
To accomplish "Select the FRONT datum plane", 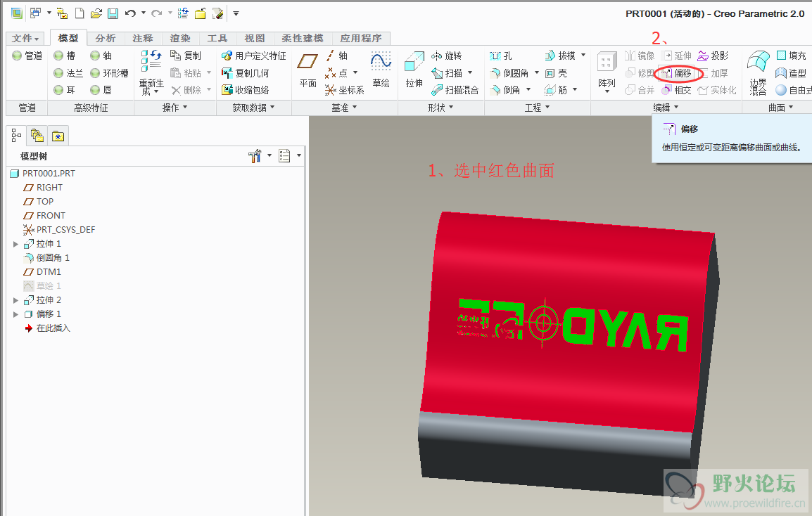I will pos(45,215).
